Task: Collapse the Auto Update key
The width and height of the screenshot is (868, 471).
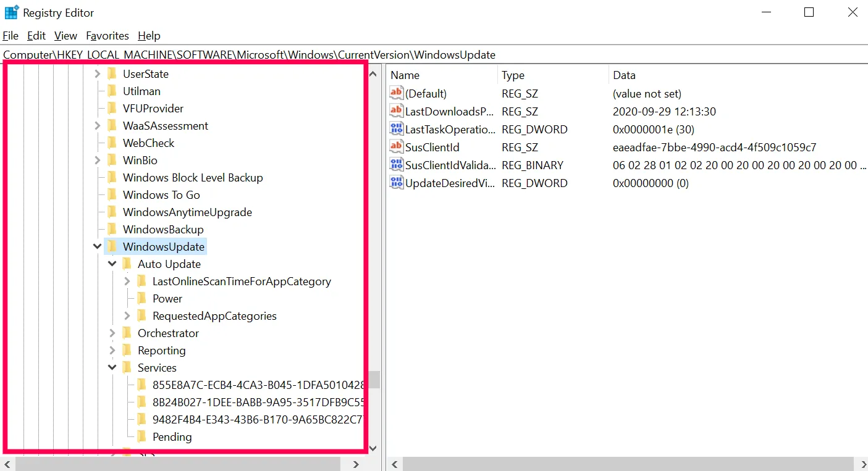Action: tap(112, 264)
